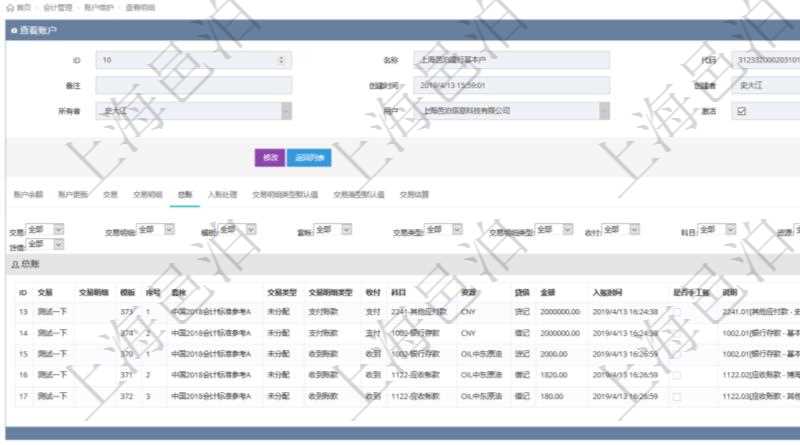The width and height of the screenshot is (800, 445).
Task: Click the blue 返回列表 button
Action: 309,158
